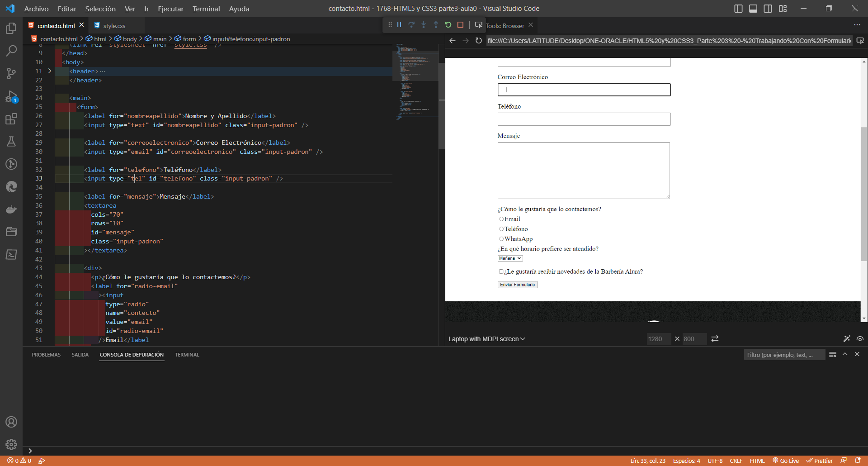
Task: Click the Teléfono input field in browser
Action: 584,119
